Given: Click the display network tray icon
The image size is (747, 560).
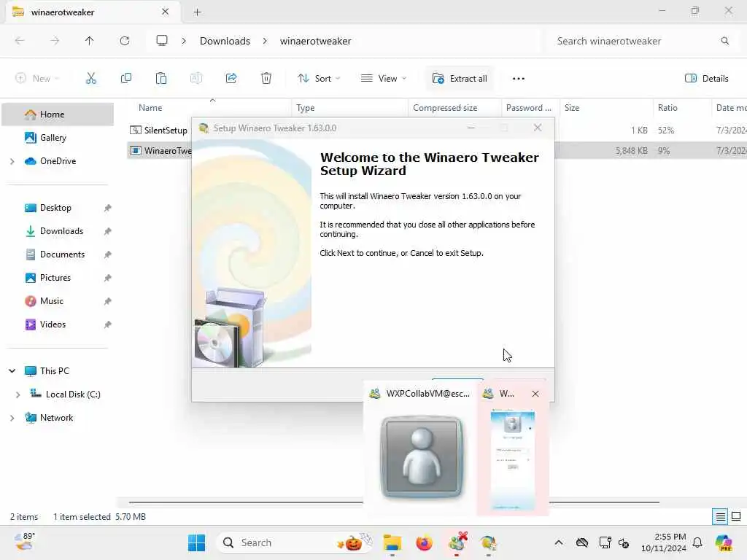Looking at the screenshot, I should (x=605, y=542).
